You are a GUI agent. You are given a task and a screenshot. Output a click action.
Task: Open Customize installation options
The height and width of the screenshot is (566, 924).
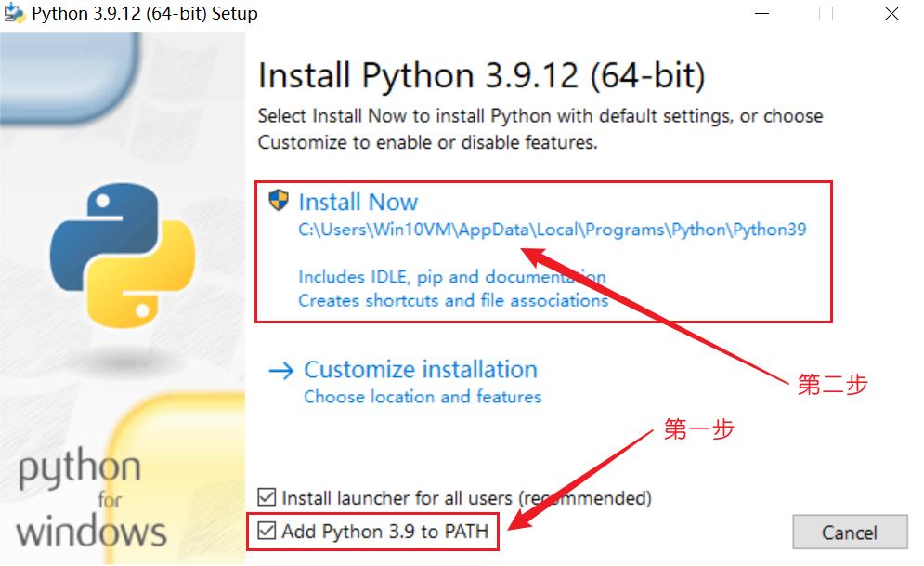click(x=421, y=370)
